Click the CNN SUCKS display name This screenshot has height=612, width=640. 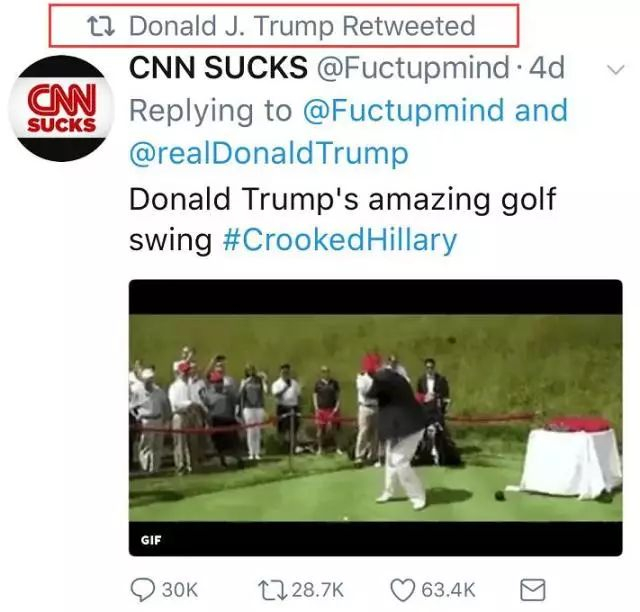coord(219,68)
